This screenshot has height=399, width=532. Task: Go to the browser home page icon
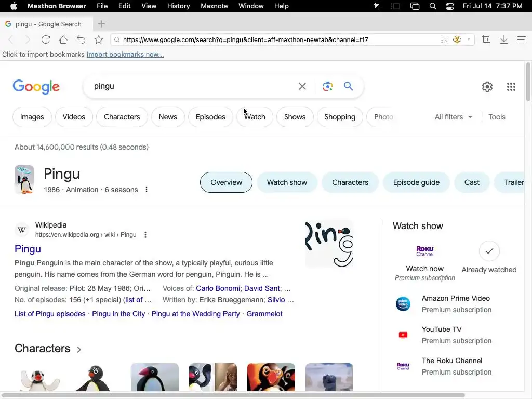[x=63, y=39]
